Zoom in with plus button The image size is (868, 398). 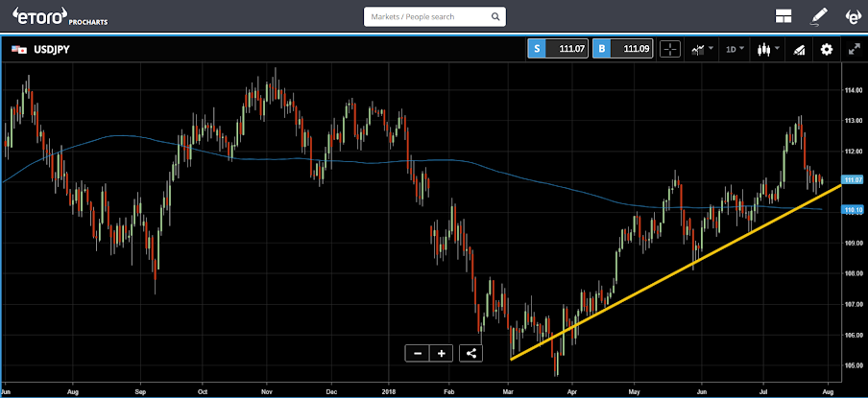click(x=441, y=353)
